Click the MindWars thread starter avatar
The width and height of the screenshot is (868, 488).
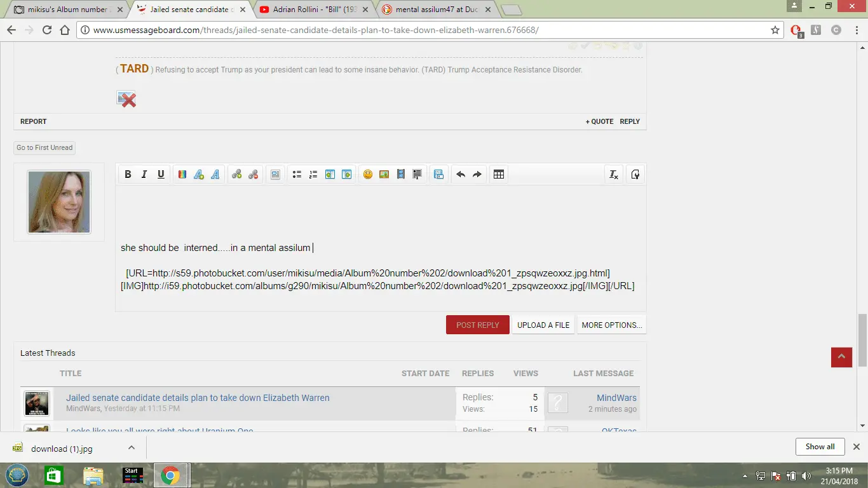coord(37,403)
